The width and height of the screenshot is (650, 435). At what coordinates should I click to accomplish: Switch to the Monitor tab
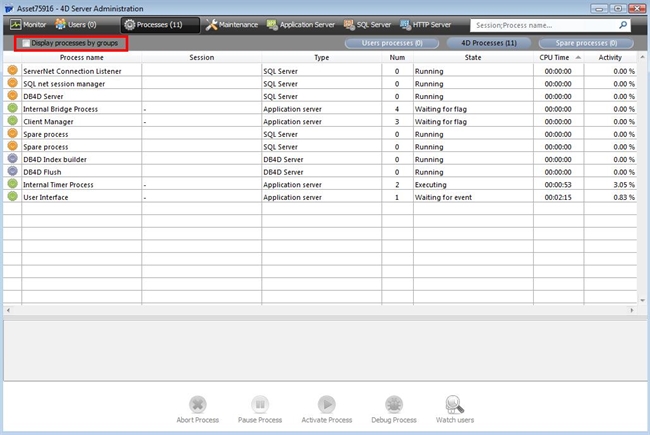29,23
